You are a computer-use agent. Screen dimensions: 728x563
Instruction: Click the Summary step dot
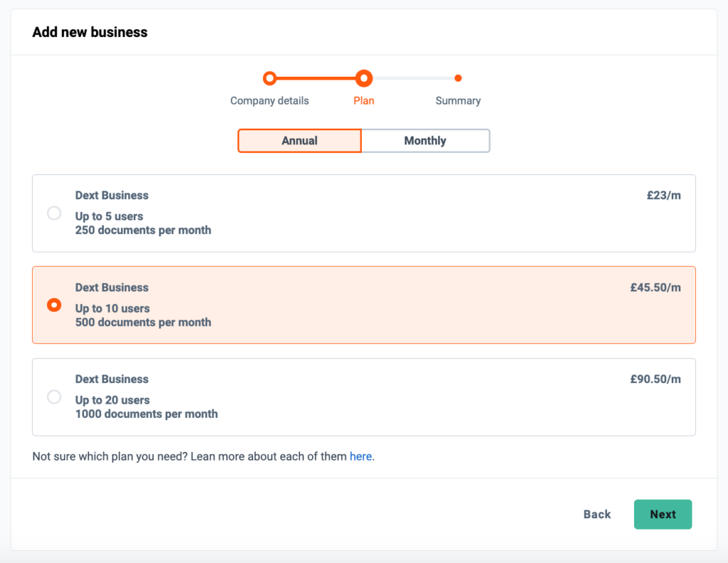coord(459,78)
